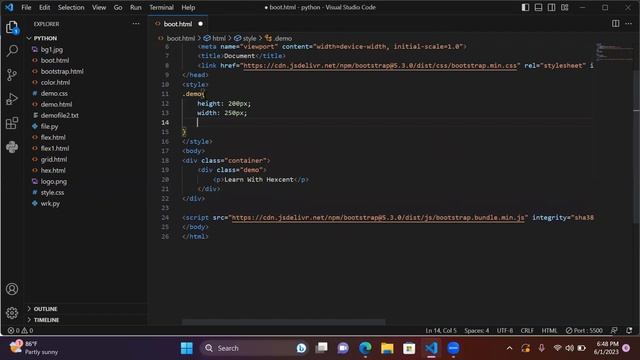Viewport: 640px width, 360px height.
Task: Open Windows Start button on taskbar
Action: pos(187,348)
